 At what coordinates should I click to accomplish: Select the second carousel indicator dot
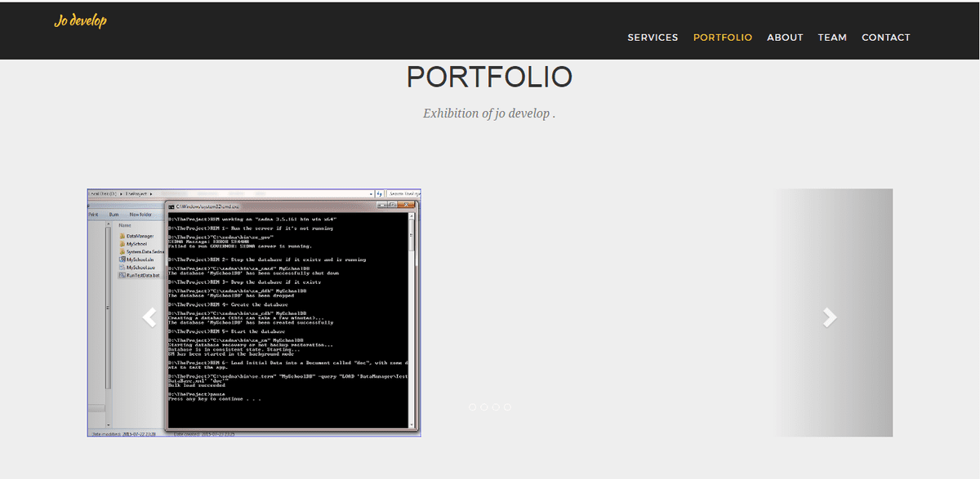(484, 406)
